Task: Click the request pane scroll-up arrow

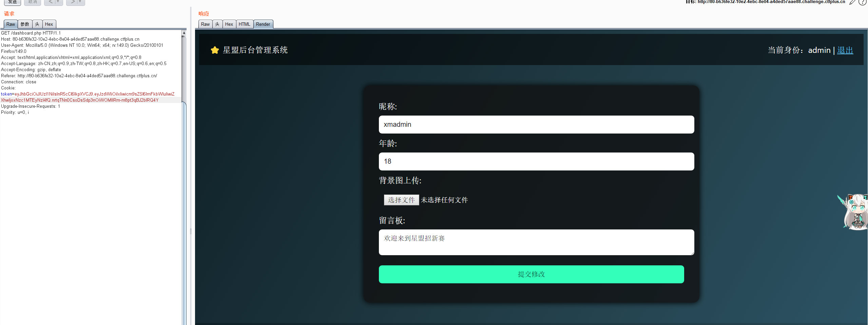Action: (184, 33)
